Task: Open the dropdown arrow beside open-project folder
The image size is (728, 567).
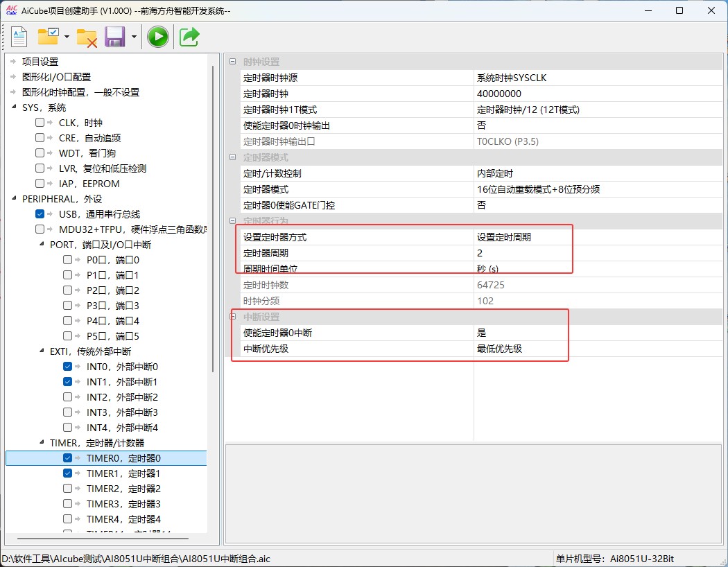Action: 67,37
